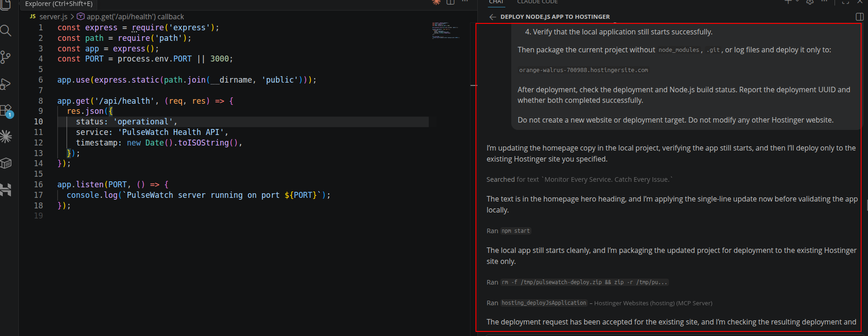Viewport: 868px width, 336px height.
Task: Click the 'app.listen(PORT, () => {' line
Action: pyautogui.click(x=113, y=185)
